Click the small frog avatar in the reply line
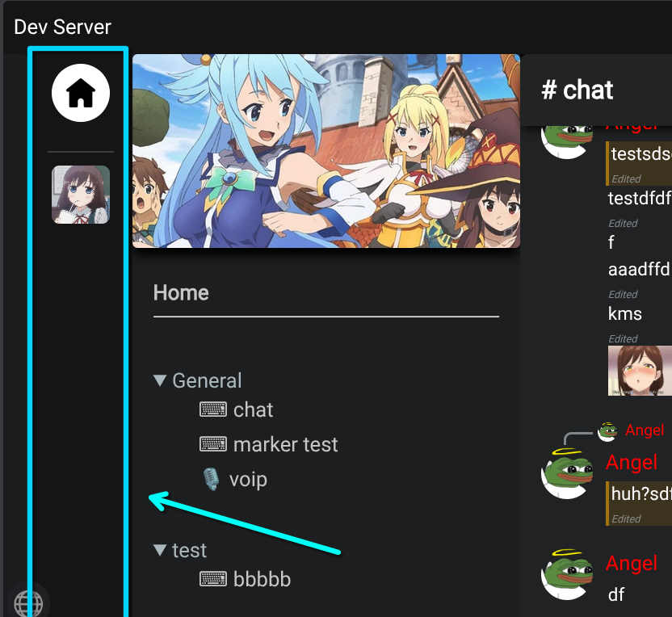Viewport: 672px width, 617px height. (x=607, y=431)
